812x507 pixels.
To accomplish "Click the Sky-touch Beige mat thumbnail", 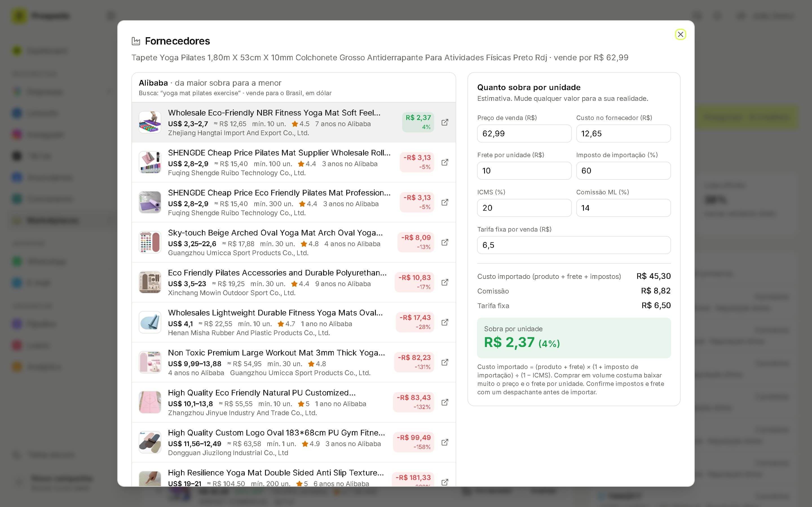I will (150, 242).
